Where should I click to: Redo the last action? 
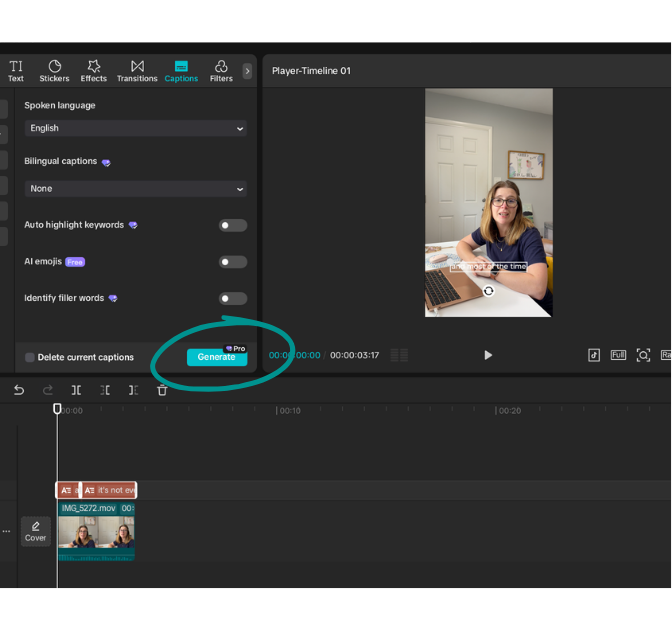click(x=48, y=390)
